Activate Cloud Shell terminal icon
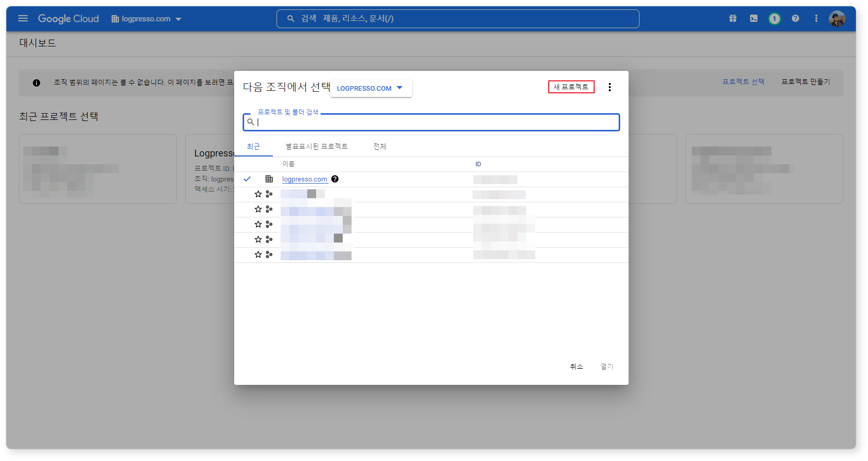 tap(754, 19)
